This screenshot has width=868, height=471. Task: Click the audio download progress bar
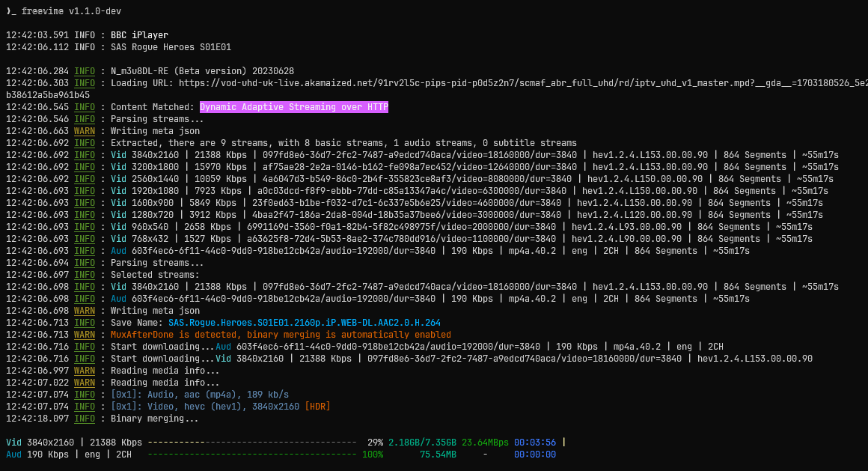tap(252, 455)
